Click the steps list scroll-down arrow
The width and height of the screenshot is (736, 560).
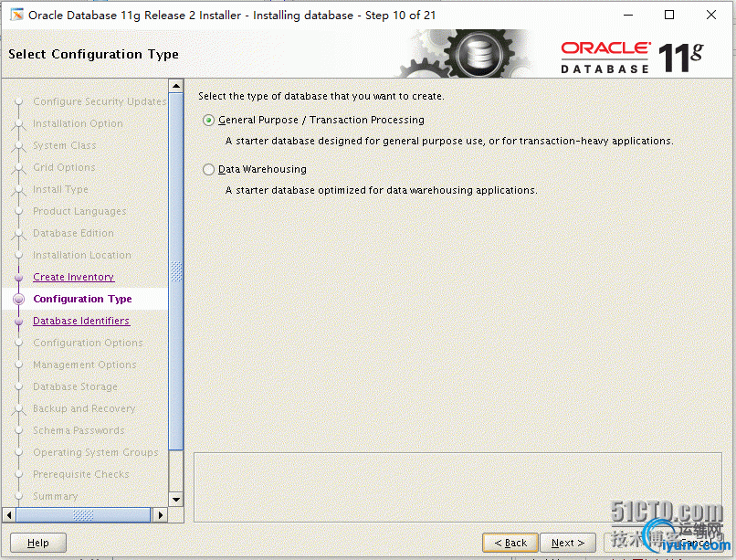(x=176, y=500)
